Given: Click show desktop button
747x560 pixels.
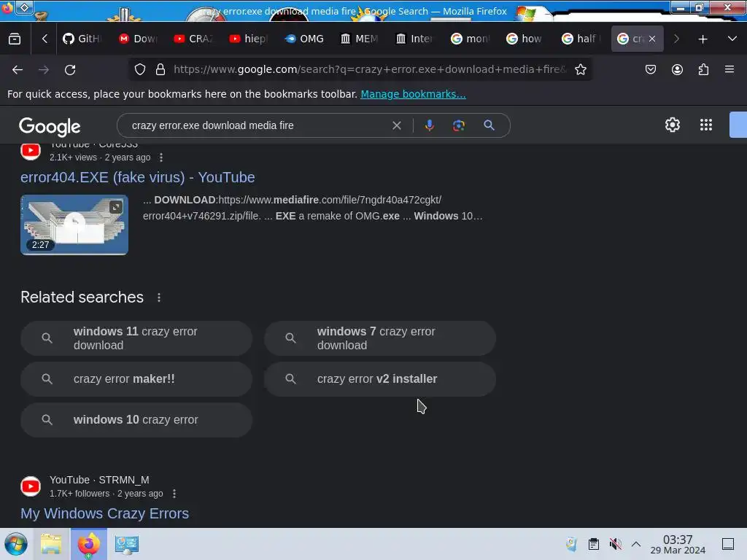Looking at the screenshot, I should (x=728, y=544).
